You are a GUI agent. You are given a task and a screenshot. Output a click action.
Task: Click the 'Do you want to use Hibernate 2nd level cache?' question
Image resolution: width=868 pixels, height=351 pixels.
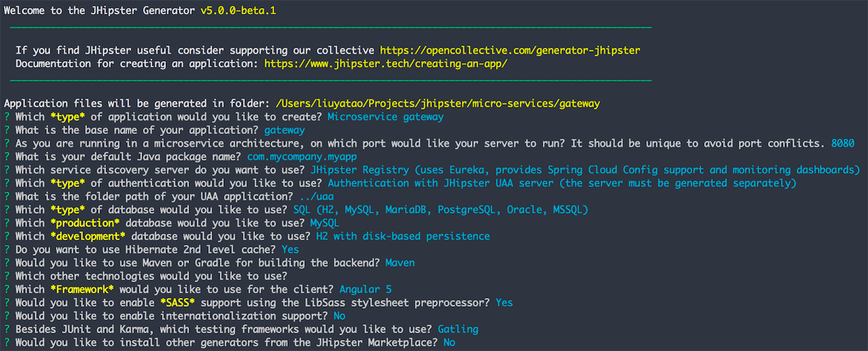tap(146, 250)
